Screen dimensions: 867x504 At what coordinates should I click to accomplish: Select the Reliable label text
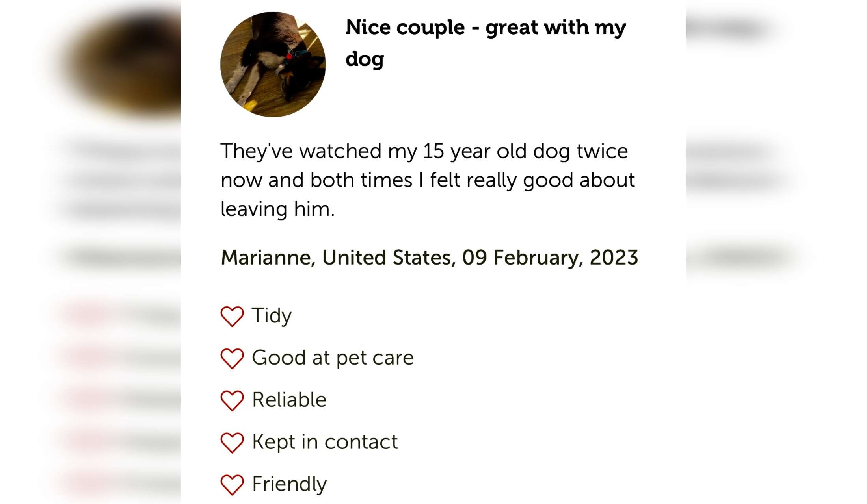click(x=289, y=400)
